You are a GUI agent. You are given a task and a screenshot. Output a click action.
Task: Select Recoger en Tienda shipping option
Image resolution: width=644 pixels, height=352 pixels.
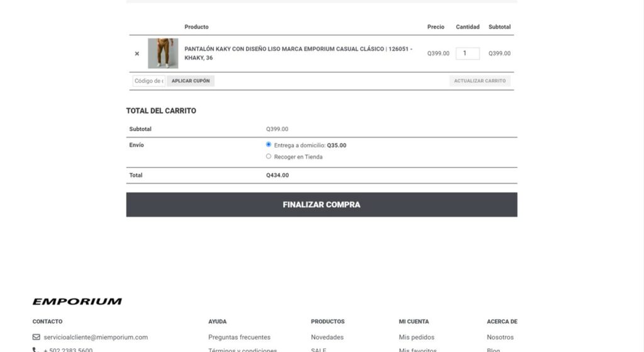(x=269, y=156)
